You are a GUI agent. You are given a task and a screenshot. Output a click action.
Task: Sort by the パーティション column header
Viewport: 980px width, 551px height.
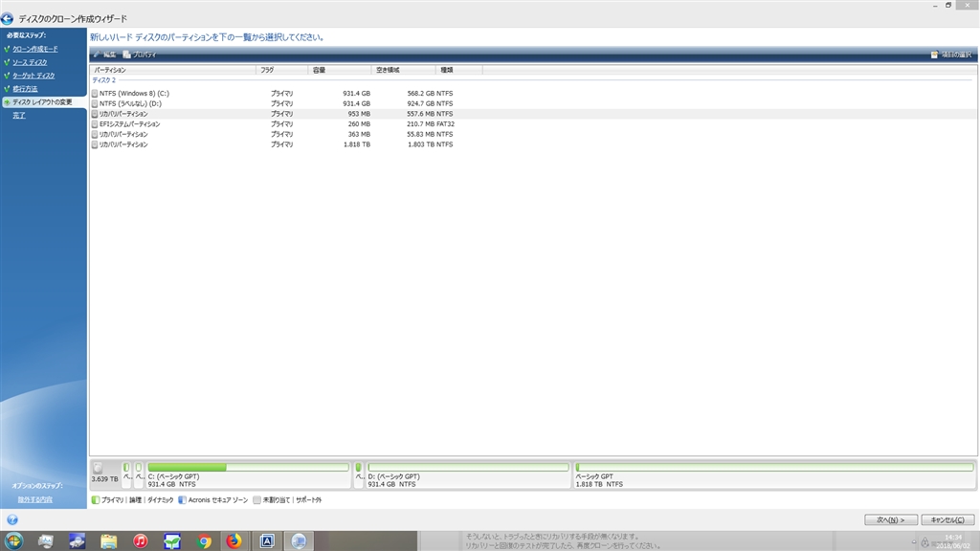pos(173,70)
